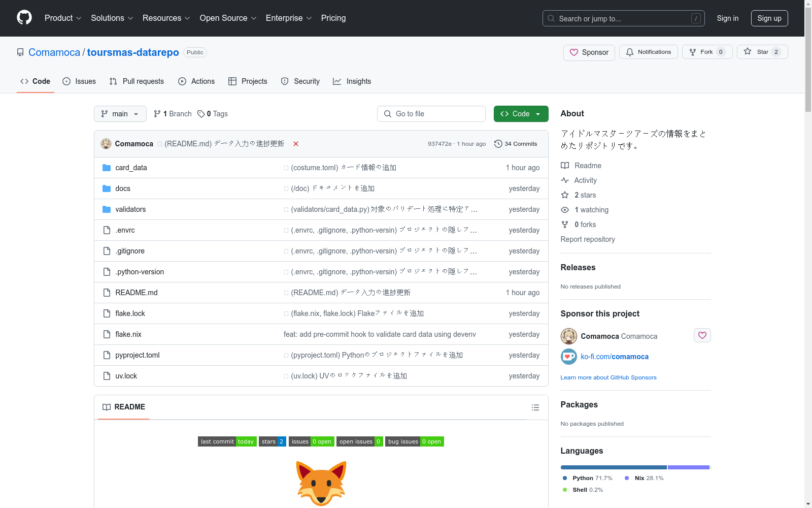Open Notifications bell for this repo

coord(649,52)
